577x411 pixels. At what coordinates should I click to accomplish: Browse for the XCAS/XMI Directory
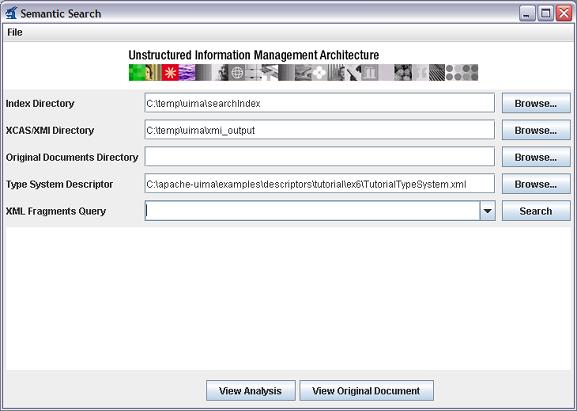(536, 130)
